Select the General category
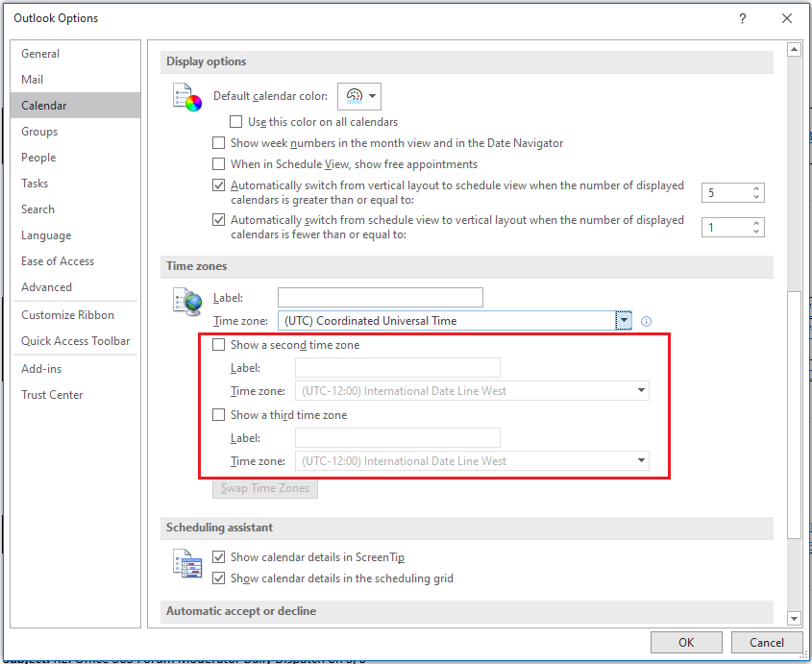 pos(75,54)
